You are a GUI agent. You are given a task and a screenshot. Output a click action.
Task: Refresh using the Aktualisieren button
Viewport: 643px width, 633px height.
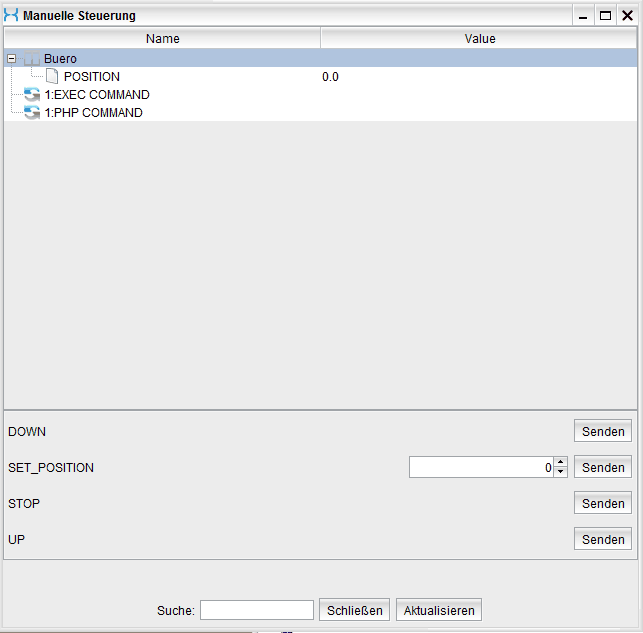(439, 610)
